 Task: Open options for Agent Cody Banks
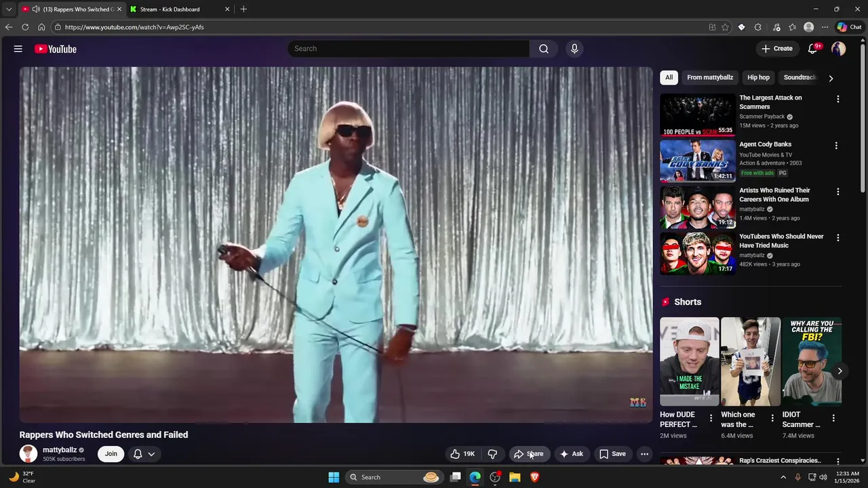836,146
